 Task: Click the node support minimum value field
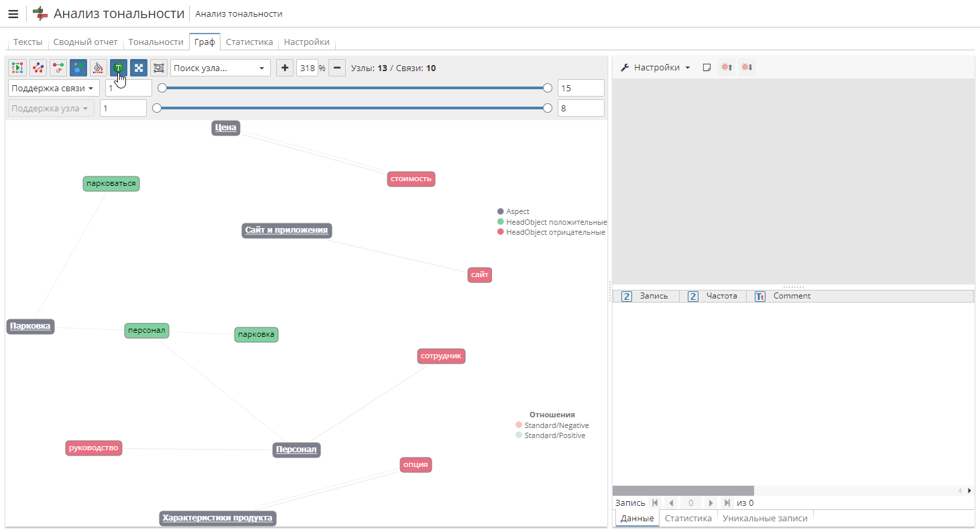[123, 108]
